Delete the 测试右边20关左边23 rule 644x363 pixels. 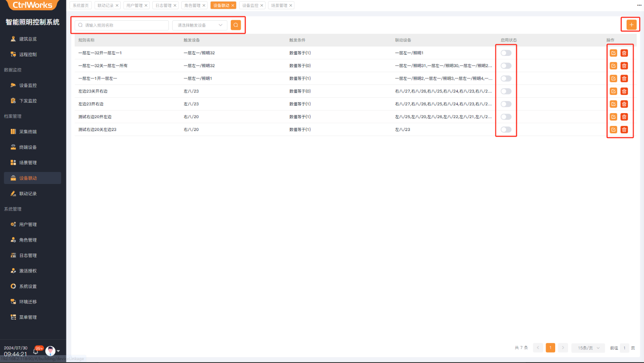[624, 130]
